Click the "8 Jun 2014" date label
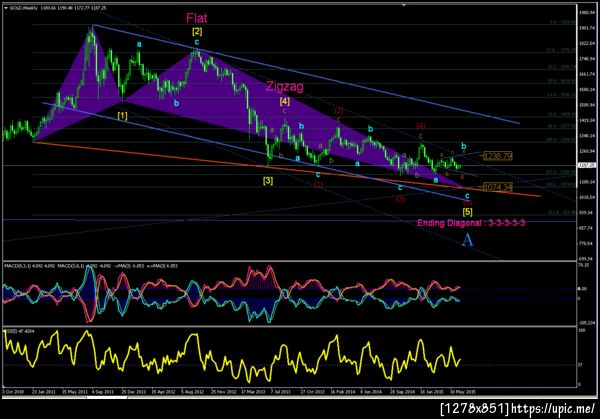This screenshot has width=600, height=419. (x=371, y=392)
